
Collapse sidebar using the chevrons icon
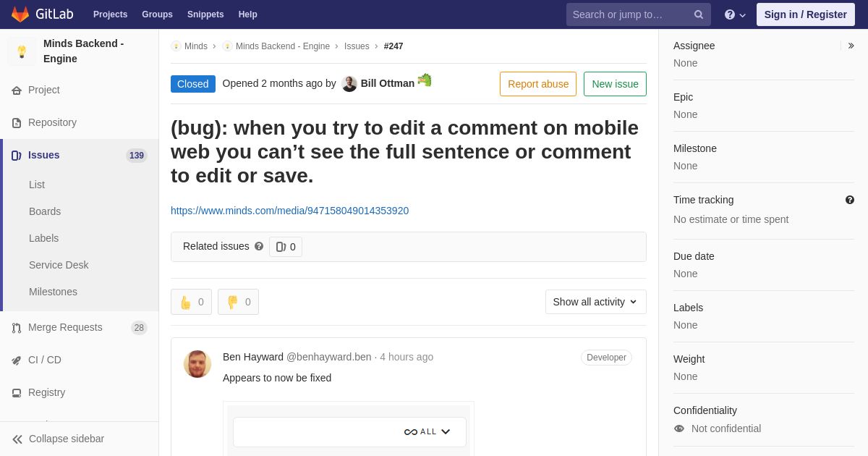pos(17,439)
